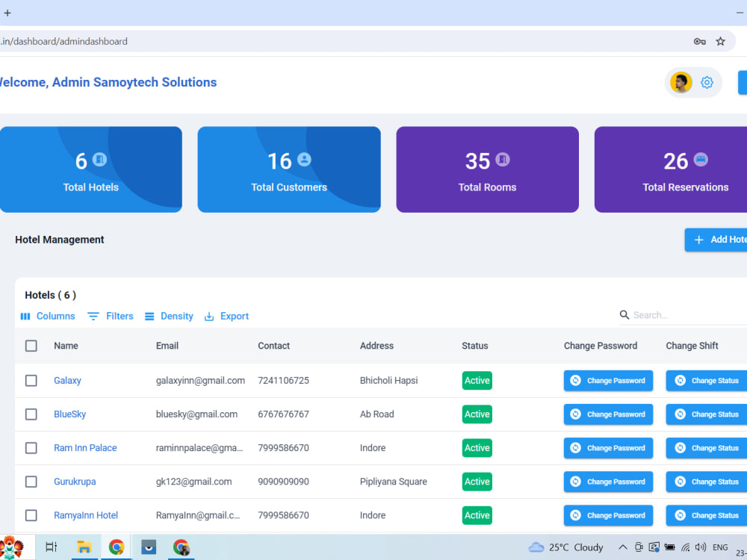747x560 pixels.
Task: Click the door icon in Total Rooms card
Action: tap(502, 159)
